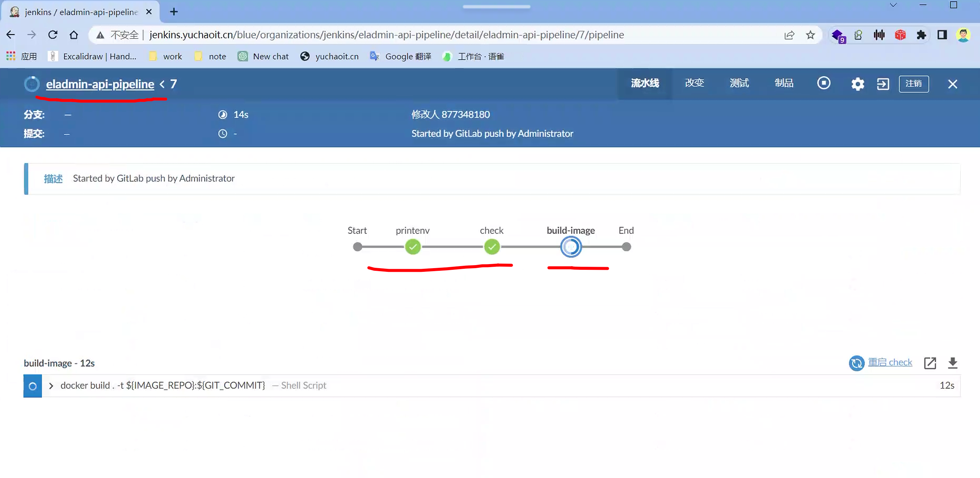The height and width of the screenshot is (478, 980).
Task: Click the restart check icon
Action: [856, 363]
